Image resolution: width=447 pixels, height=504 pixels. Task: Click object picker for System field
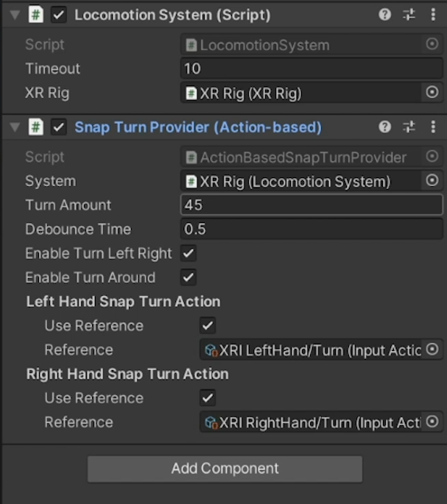pos(432,181)
